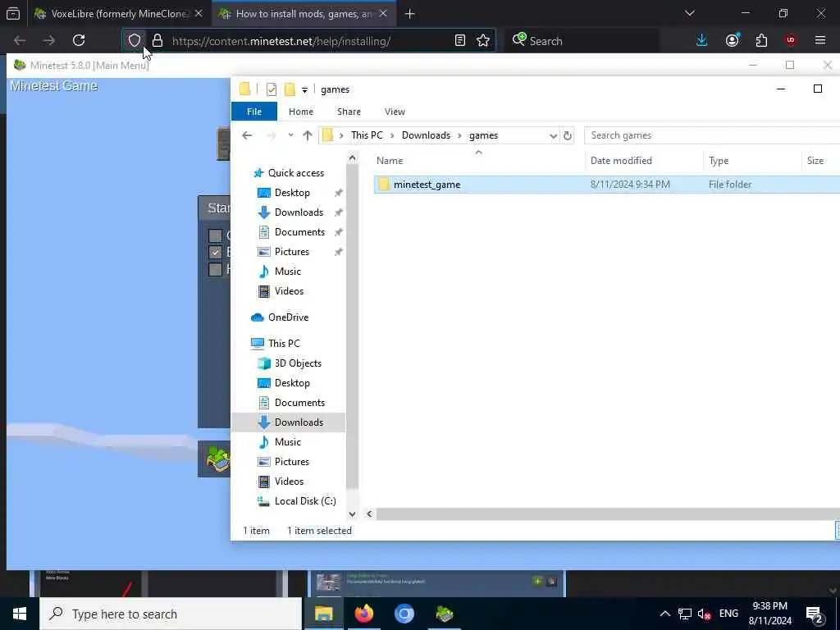Image resolution: width=840 pixels, height=630 pixels.
Task: Open pinned Pictures under Quick access
Action: tap(291, 252)
